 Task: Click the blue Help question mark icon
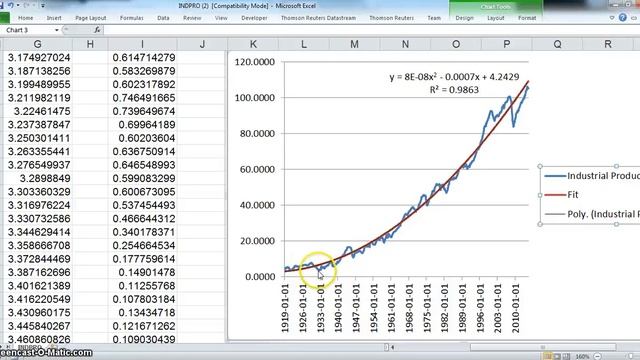622,18
